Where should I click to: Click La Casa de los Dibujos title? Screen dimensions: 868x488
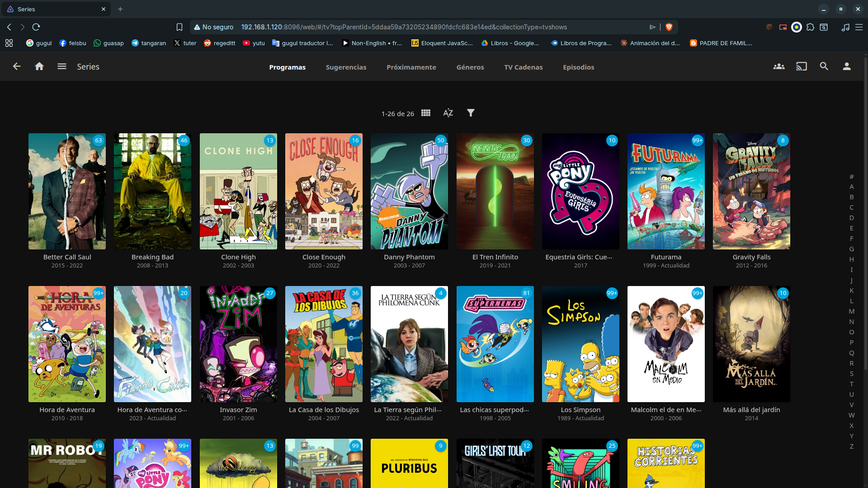[324, 409]
